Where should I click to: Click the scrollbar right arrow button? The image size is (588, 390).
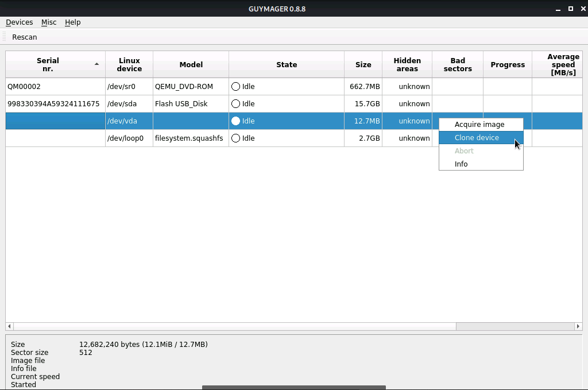[x=578, y=326]
